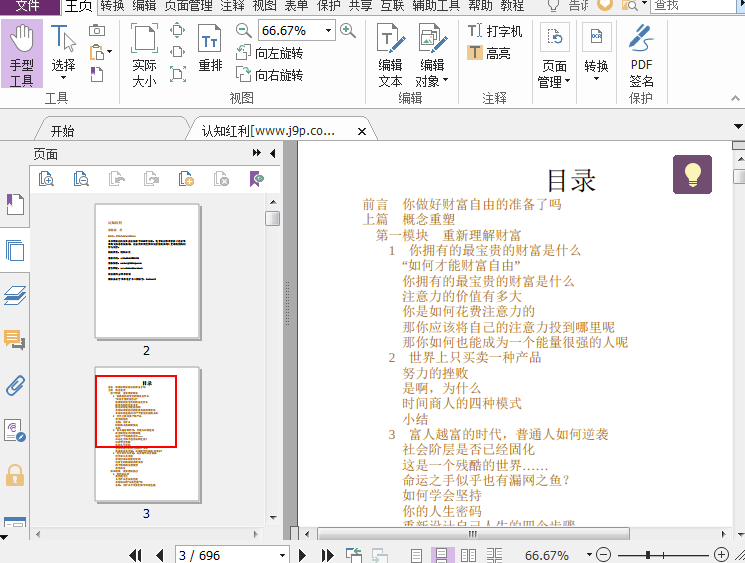This screenshot has height=563, width=745.
Task: Rotate view right (向右旋转)
Action: click(x=269, y=75)
